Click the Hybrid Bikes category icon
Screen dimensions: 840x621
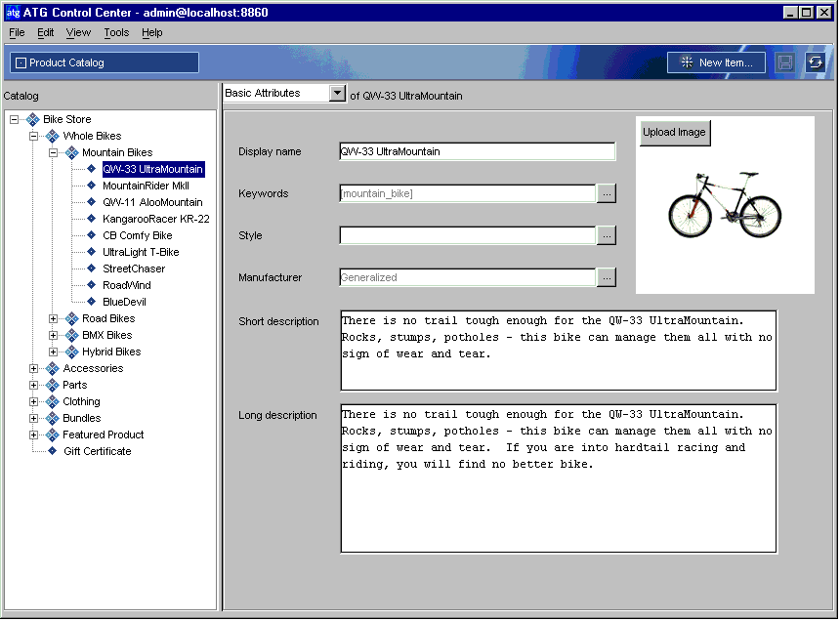[71, 352]
